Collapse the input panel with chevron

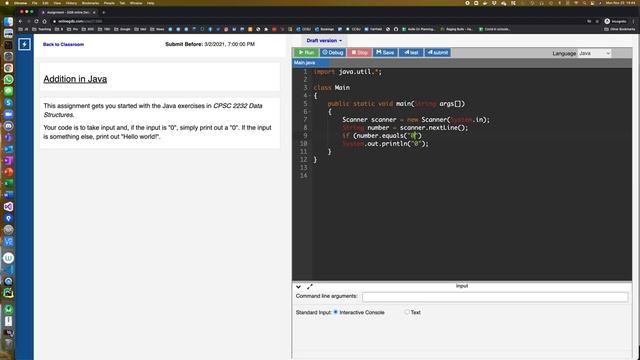(x=298, y=287)
